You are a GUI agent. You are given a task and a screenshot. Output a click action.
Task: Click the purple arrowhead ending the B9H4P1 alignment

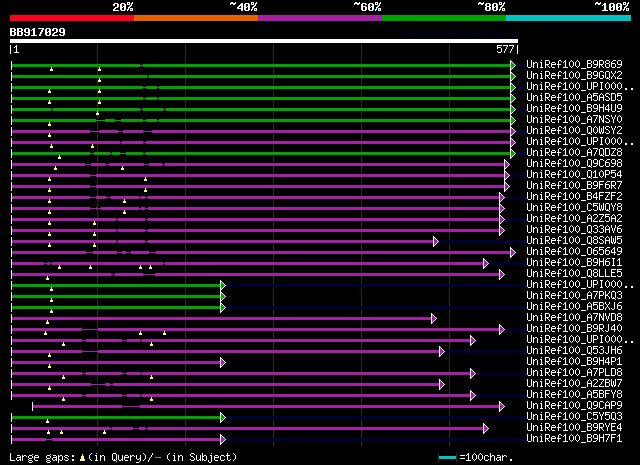[223, 363]
